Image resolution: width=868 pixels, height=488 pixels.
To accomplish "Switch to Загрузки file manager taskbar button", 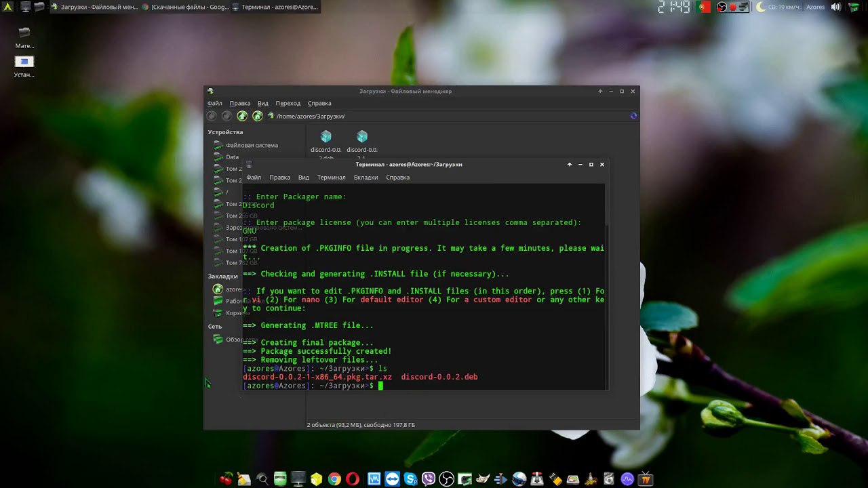I will 94,7.
